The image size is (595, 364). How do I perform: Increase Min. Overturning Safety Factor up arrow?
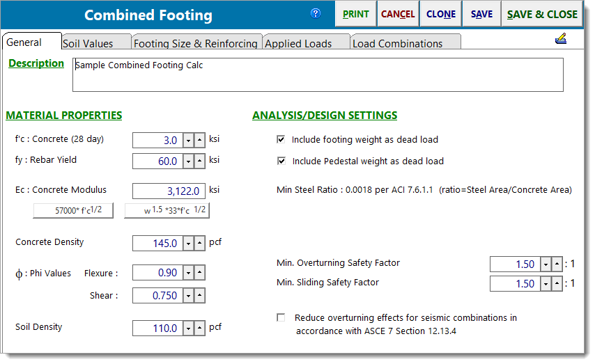point(557,264)
